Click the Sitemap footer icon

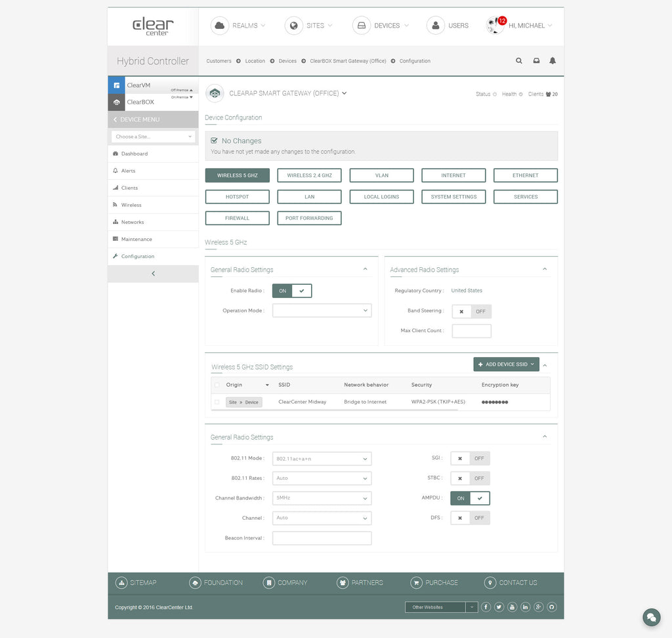121,583
